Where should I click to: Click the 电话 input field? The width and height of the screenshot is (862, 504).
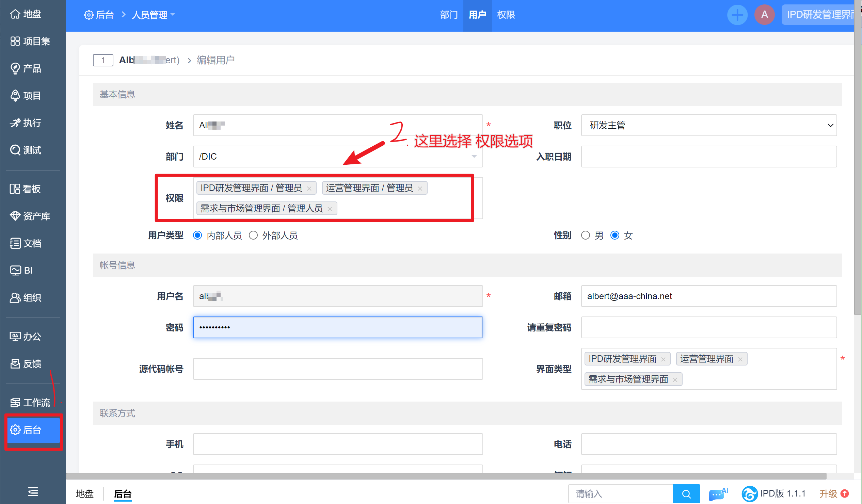(709, 444)
